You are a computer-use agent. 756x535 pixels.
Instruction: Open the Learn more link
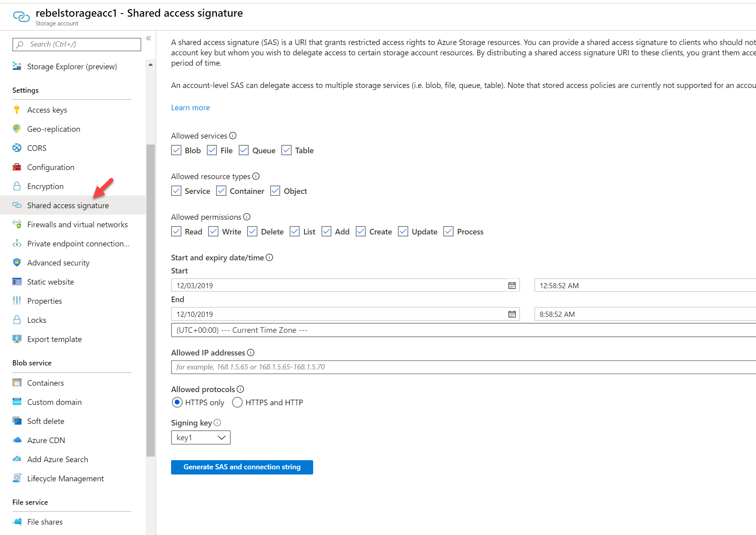(190, 107)
